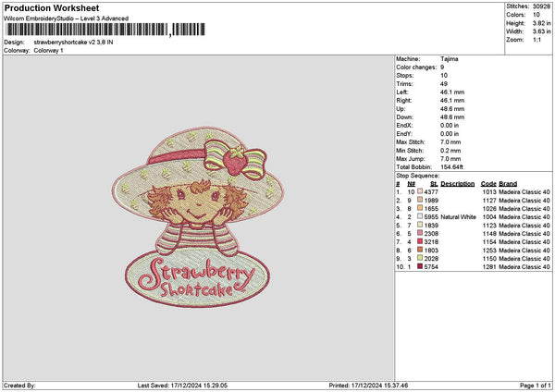Click the Height value 3.82 in
Screen dimensions: 555x392
[x=541, y=23]
